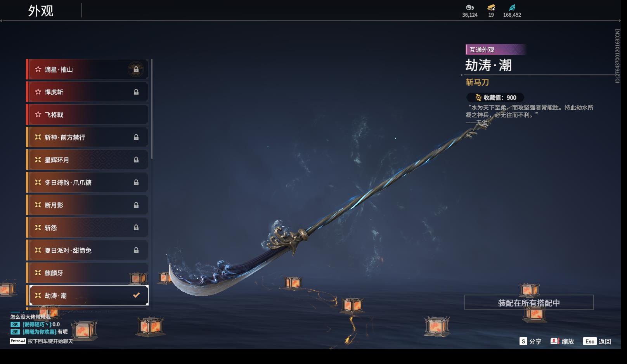627x364 pixels.
Task: Click the lock icon on 摘星·摧山
Action: coord(136,70)
